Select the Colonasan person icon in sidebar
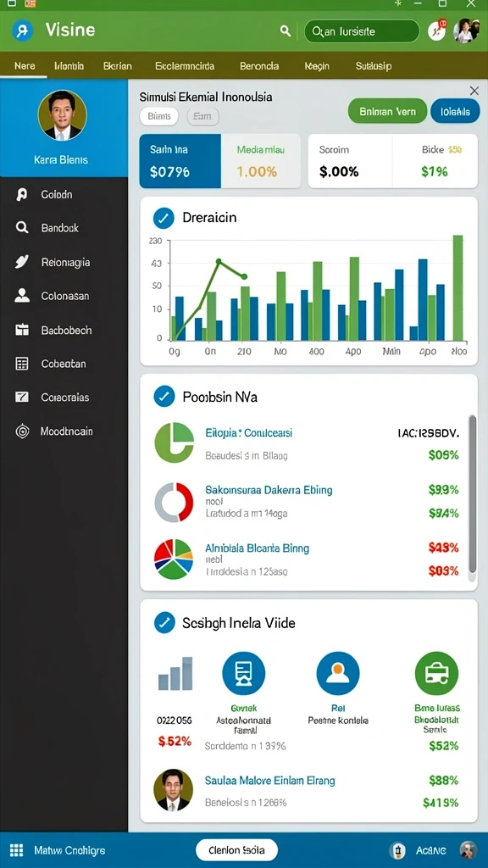 pos(21,296)
